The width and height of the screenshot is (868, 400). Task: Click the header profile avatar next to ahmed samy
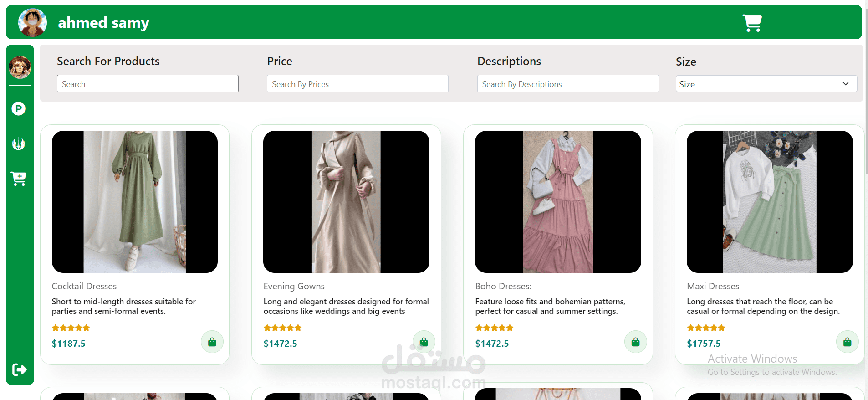pos(32,22)
